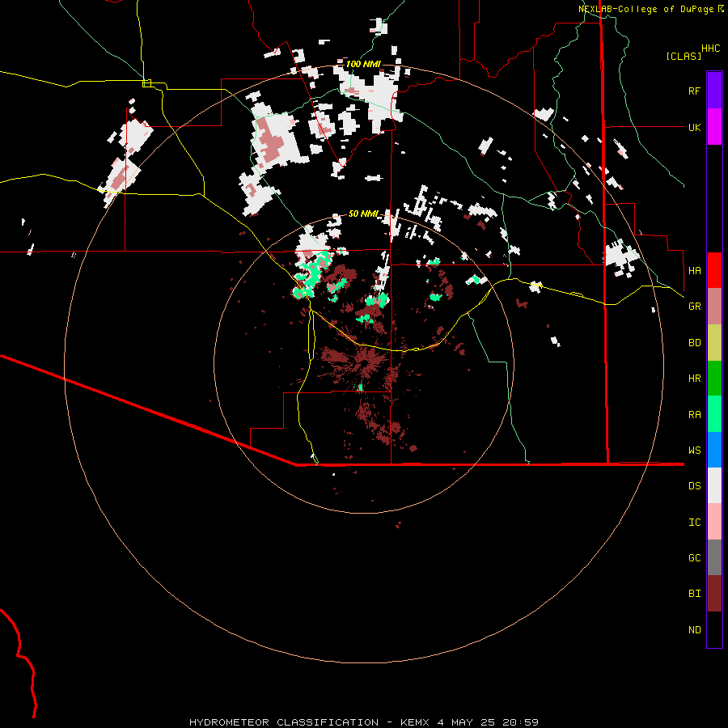Click the BD legend label
Screen dimensions: 728x728
pyautogui.click(x=694, y=343)
